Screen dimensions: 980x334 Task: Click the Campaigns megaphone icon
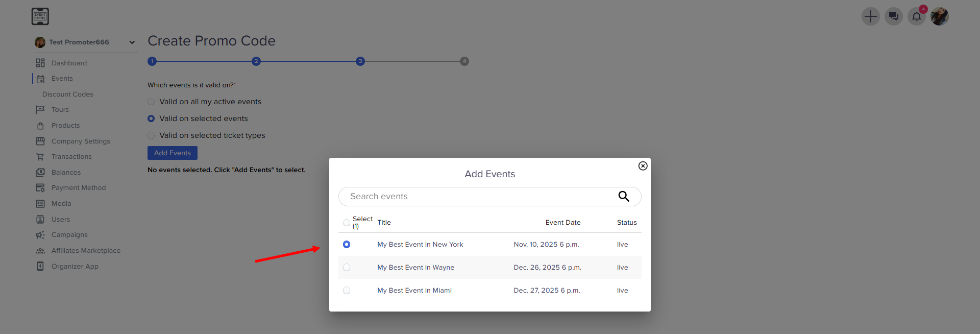[40, 235]
